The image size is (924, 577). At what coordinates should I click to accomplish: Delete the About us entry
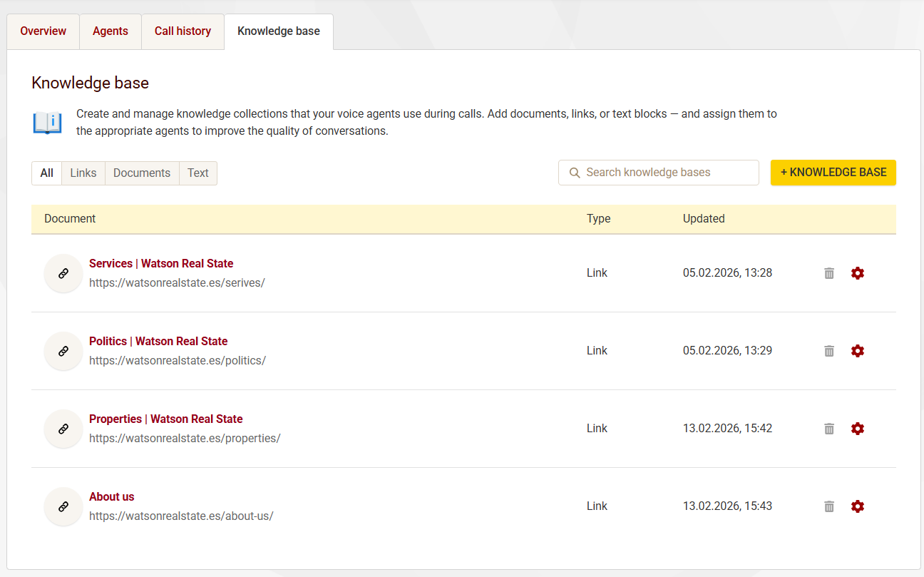point(829,506)
